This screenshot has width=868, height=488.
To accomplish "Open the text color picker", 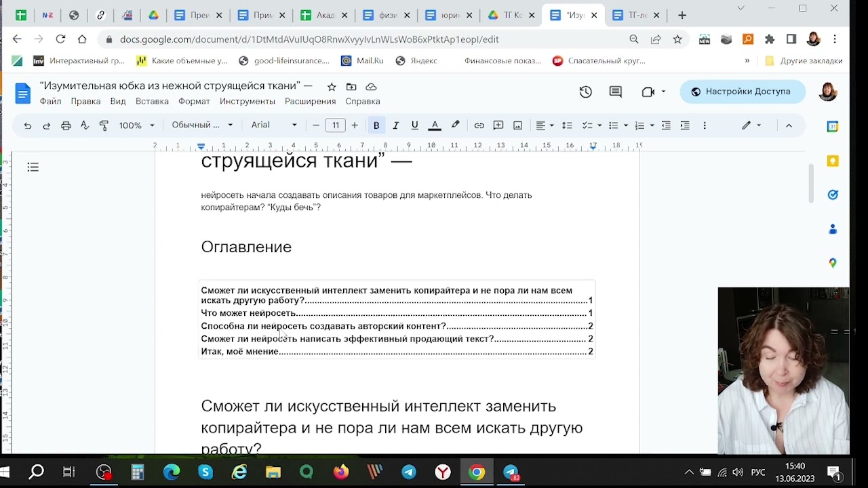I will [x=435, y=125].
